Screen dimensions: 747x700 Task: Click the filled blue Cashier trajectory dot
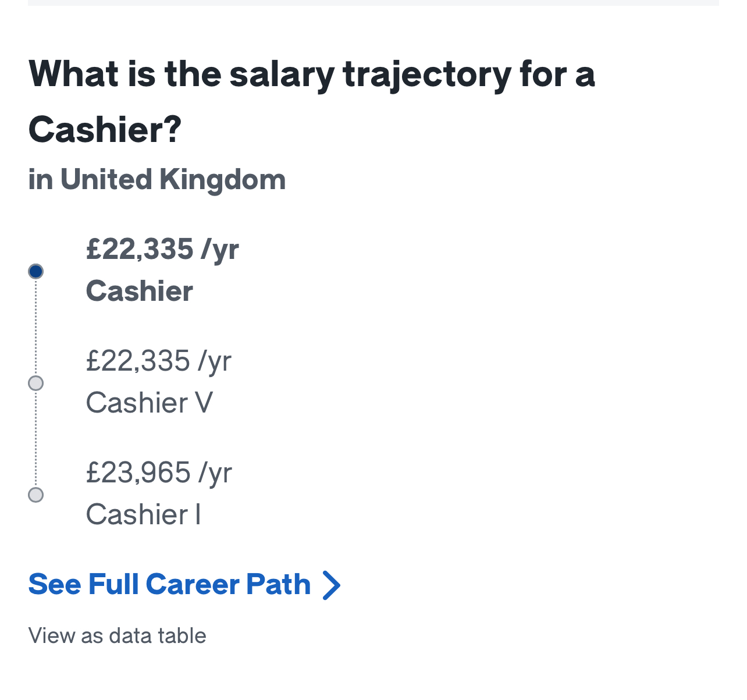coord(35,271)
